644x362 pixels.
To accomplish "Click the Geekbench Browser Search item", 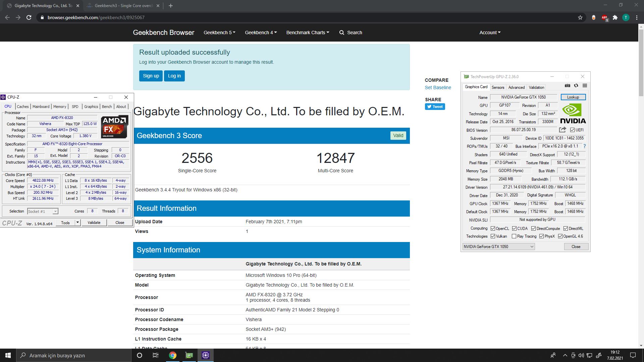I will click(351, 33).
